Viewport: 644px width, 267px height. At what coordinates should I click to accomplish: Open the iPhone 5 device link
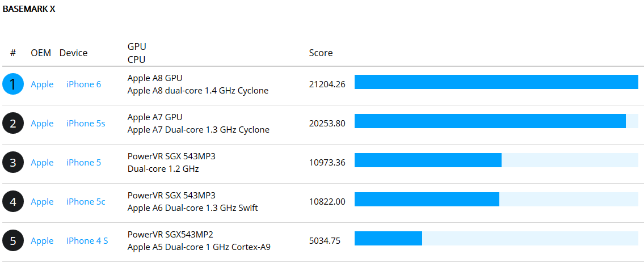click(x=84, y=163)
